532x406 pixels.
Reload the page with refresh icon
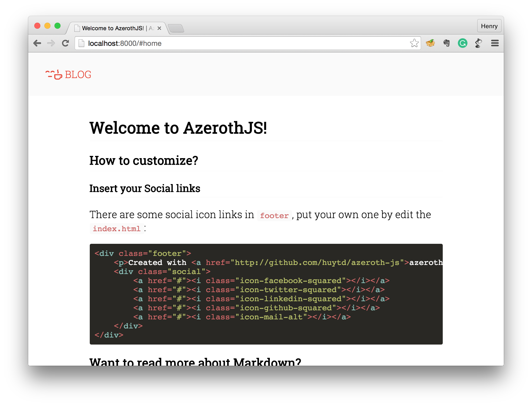point(66,43)
